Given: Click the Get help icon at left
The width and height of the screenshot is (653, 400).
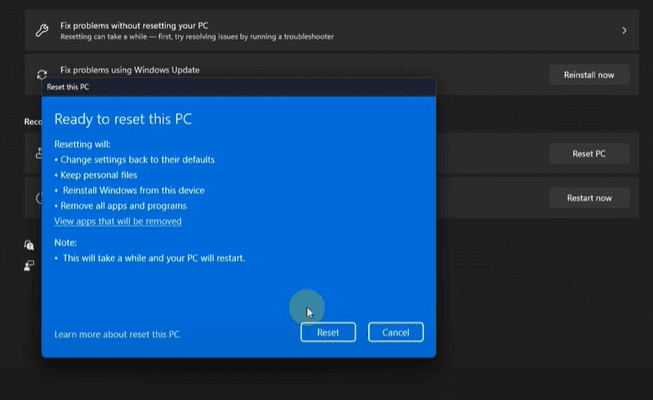Looking at the screenshot, I should (30, 245).
